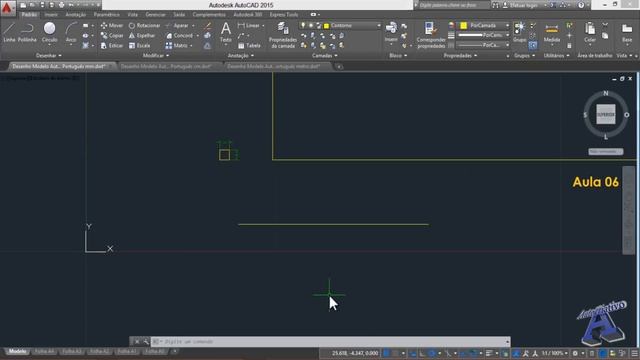Insert a Tabela

pyautogui.click(x=249, y=46)
